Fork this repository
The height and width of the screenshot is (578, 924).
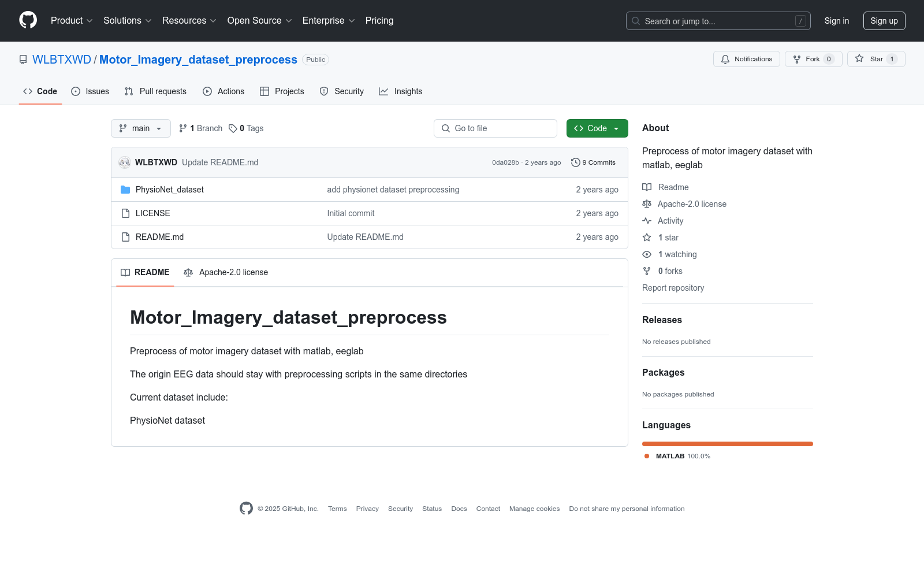pos(814,59)
